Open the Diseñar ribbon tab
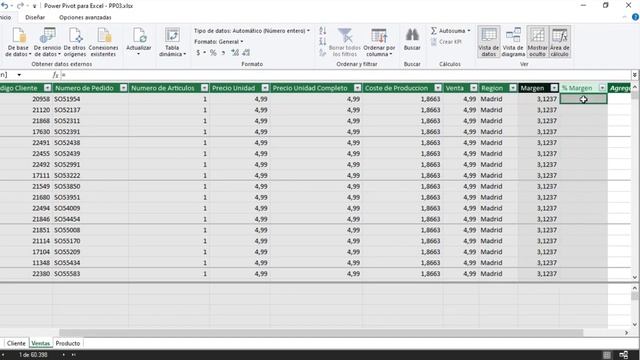The height and width of the screenshot is (360, 640). 35,18
